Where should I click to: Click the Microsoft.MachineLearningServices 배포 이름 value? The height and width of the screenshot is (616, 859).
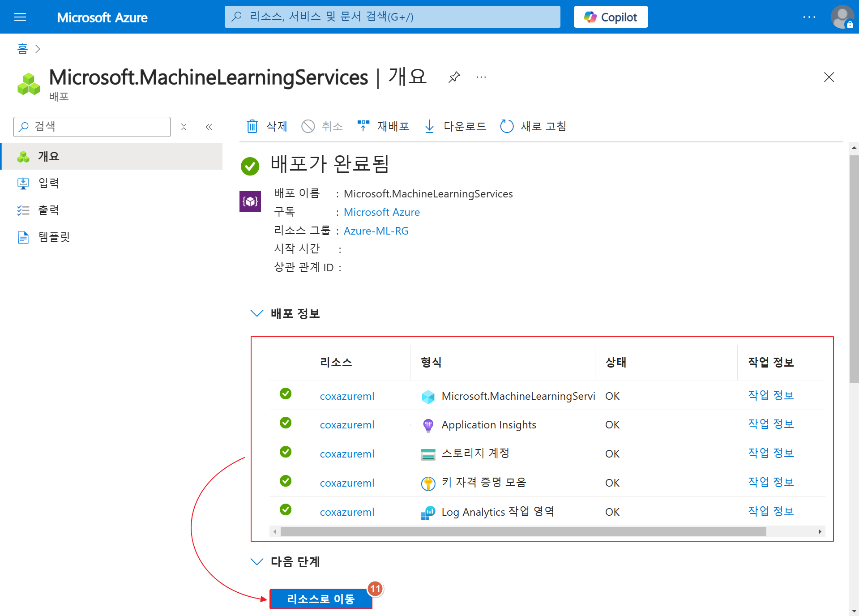pyautogui.click(x=428, y=194)
